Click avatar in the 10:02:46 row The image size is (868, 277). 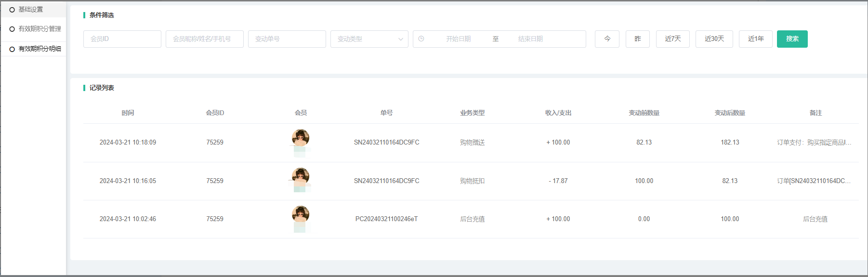(x=301, y=214)
